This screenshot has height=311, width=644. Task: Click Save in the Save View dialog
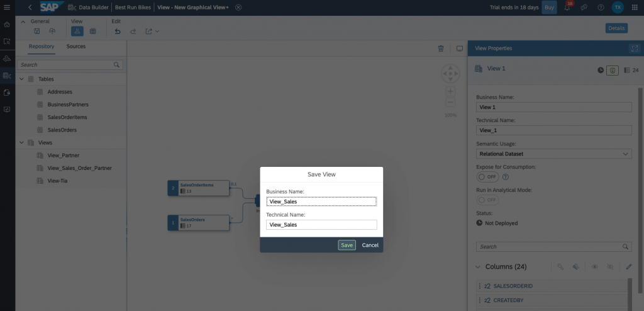[x=347, y=245]
